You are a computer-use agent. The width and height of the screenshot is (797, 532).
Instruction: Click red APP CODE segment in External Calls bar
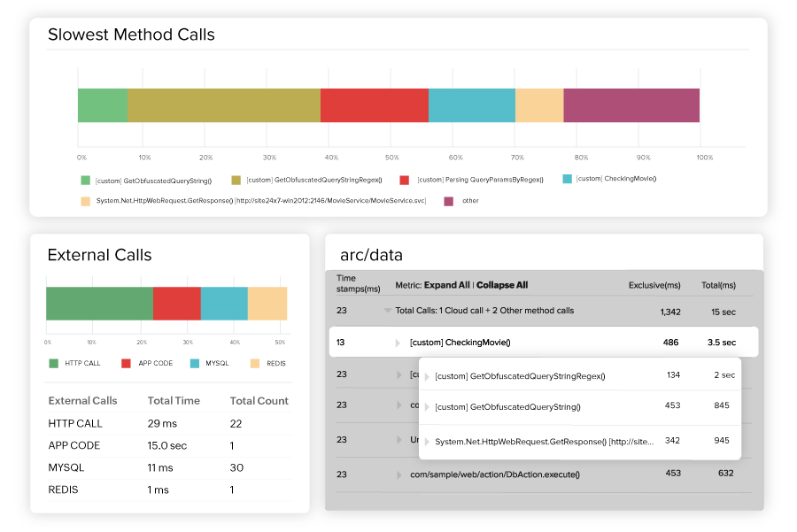point(177,304)
